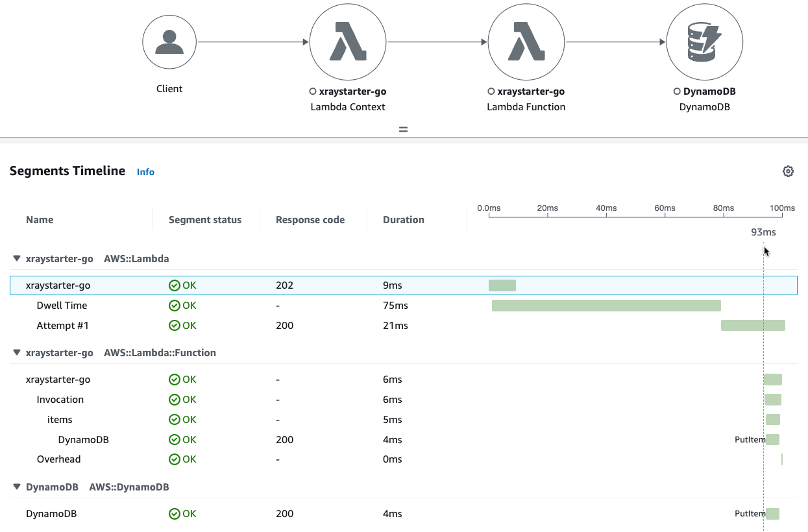This screenshot has height=532, width=808.
Task: Open Segments Timeline settings gear
Action: pyautogui.click(x=788, y=171)
